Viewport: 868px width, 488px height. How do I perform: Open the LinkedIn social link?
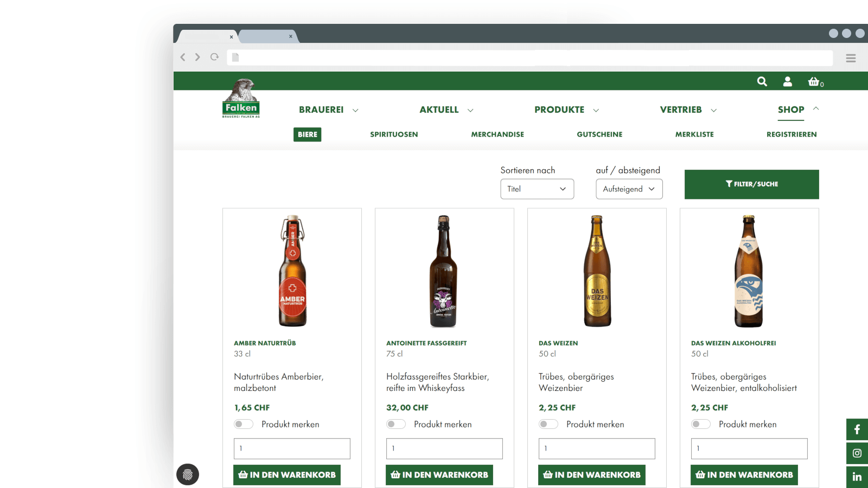pos(857,477)
